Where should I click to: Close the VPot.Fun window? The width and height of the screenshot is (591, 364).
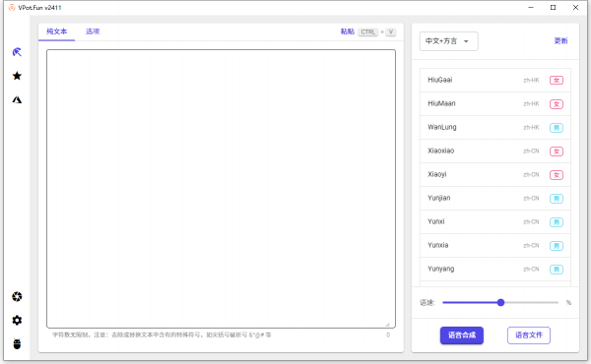click(x=575, y=8)
